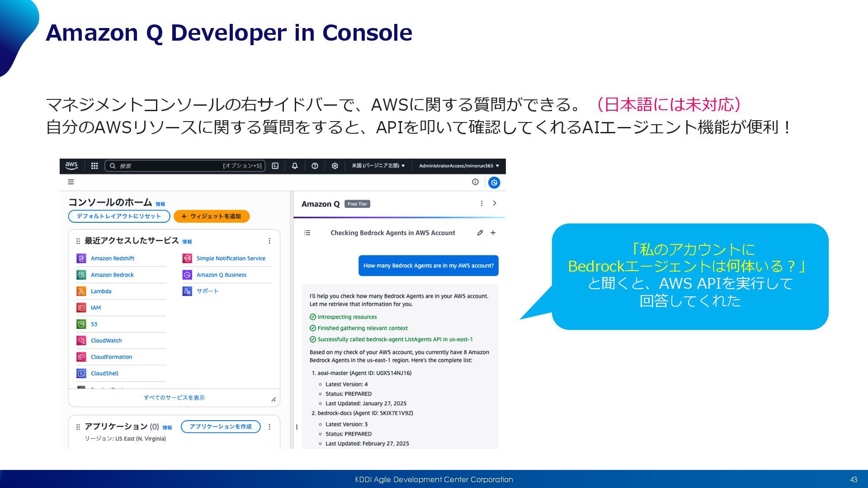Expand the AdministratorAccess/minorun365 account dropdown

pyautogui.click(x=459, y=166)
